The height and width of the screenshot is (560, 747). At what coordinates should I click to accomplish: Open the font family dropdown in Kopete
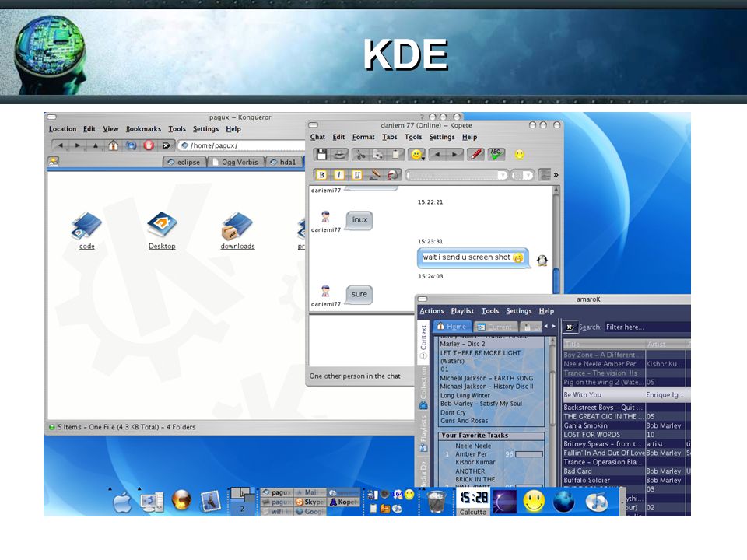(458, 175)
